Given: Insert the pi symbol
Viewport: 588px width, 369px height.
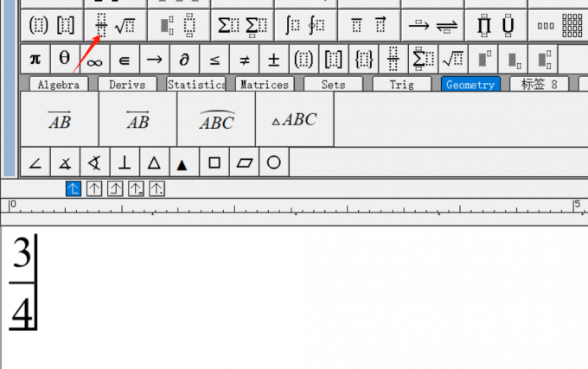Looking at the screenshot, I should coord(35,60).
